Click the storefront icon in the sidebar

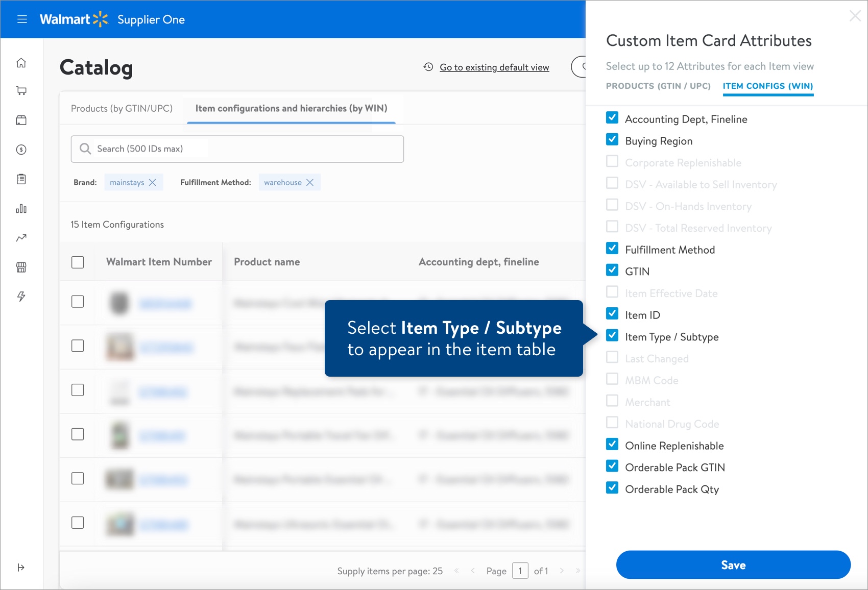21,267
